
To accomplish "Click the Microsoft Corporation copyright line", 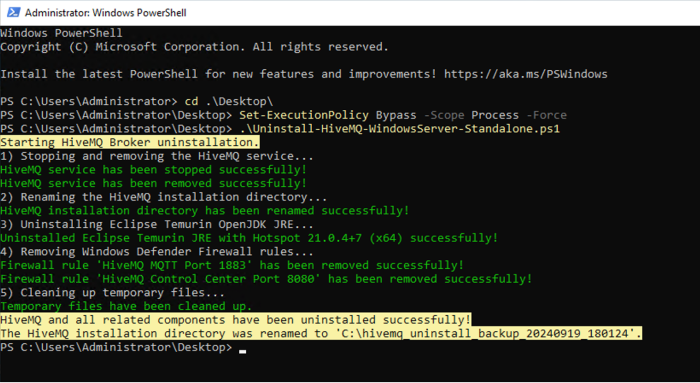I will [x=194, y=47].
